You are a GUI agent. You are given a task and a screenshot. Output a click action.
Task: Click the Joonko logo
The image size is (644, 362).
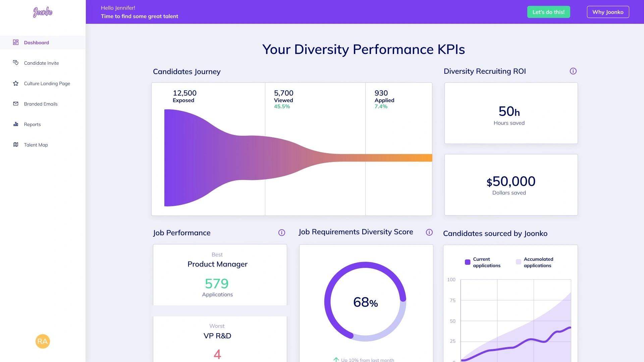pyautogui.click(x=43, y=12)
